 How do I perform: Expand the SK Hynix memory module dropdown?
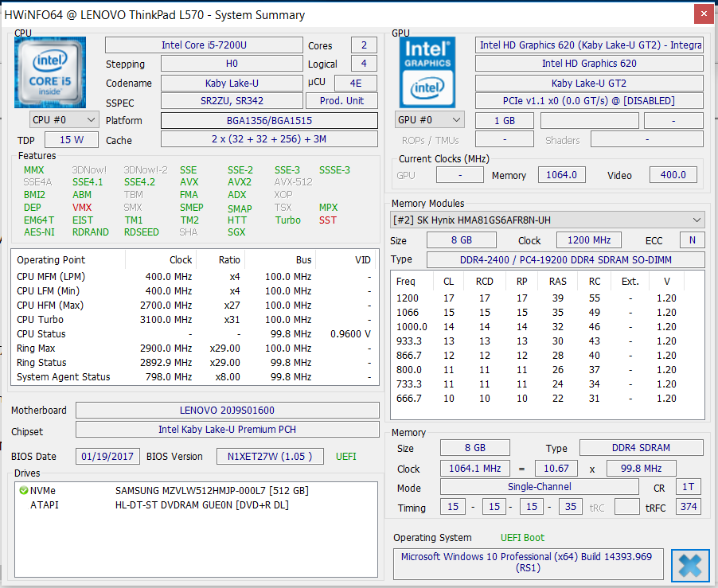tap(548, 220)
